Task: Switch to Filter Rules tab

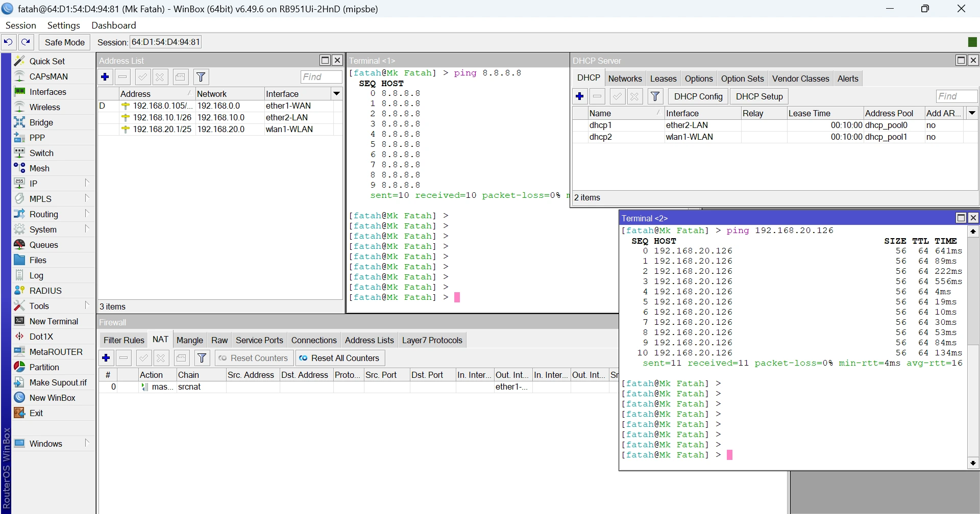Action: pyautogui.click(x=124, y=340)
